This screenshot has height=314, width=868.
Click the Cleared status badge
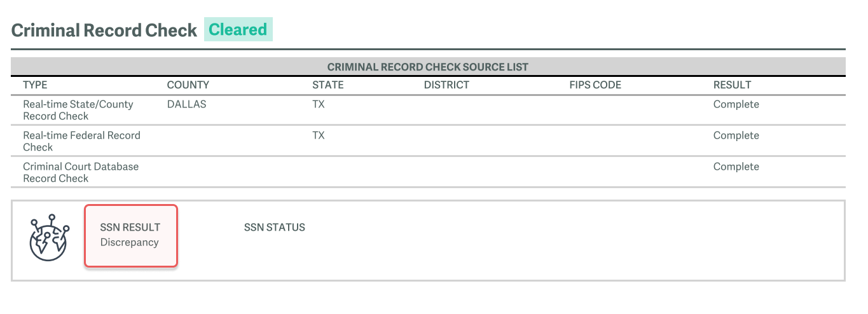238,30
